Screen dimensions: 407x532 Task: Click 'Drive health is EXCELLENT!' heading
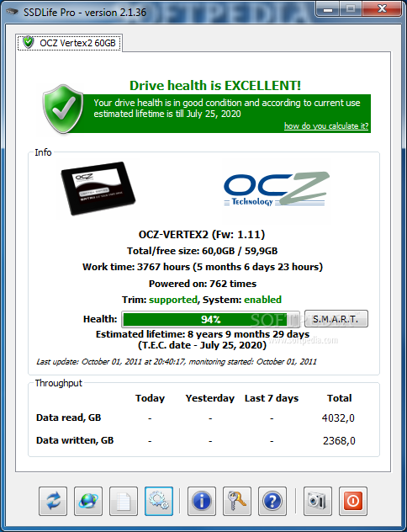[215, 86]
